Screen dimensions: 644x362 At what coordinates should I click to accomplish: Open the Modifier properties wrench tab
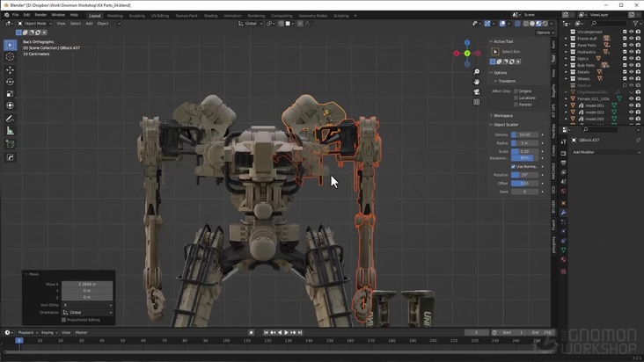point(563,213)
